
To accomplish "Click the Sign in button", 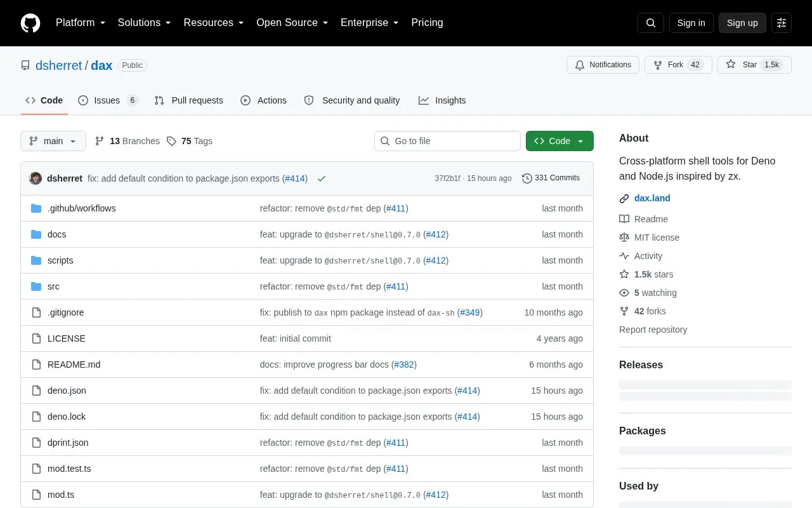I will 691,23.
